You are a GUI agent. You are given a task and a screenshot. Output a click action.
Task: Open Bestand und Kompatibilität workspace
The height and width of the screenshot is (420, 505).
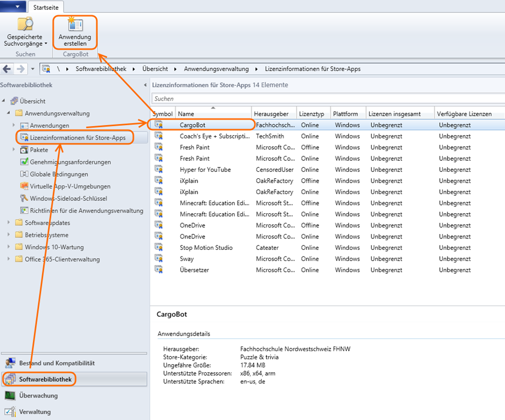tap(56, 363)
